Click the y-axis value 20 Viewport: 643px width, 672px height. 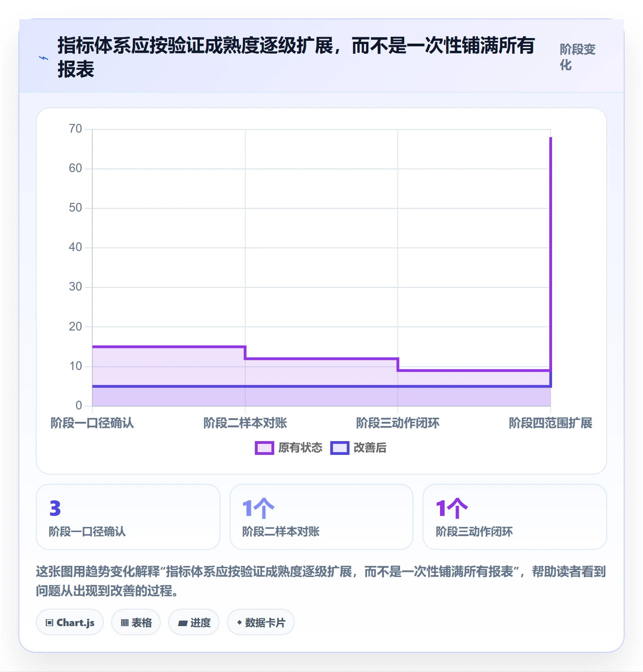pos(75,327)
